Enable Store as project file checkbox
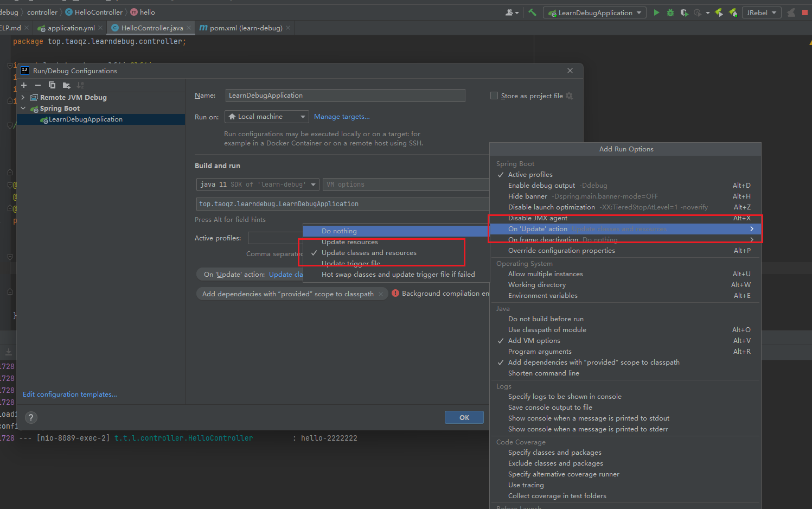Viewport: 812px width, 509px height. coord(494,96)
